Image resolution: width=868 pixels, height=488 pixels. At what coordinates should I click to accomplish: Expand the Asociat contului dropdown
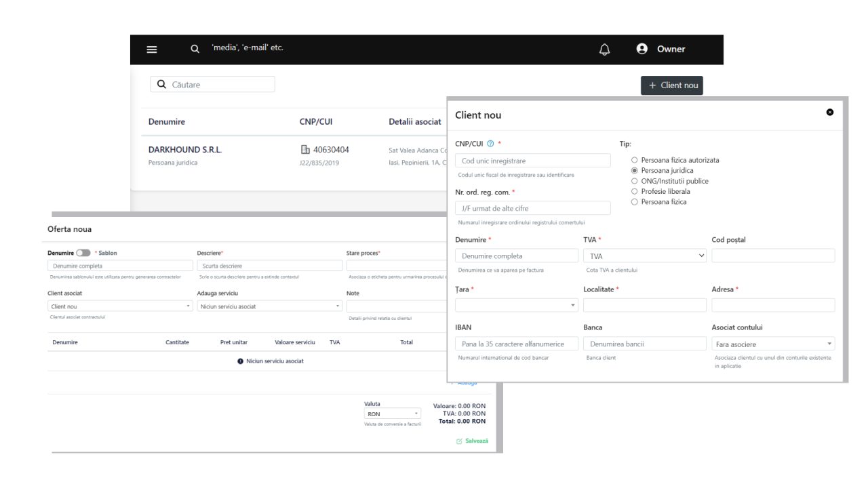(x=773, y=344)
